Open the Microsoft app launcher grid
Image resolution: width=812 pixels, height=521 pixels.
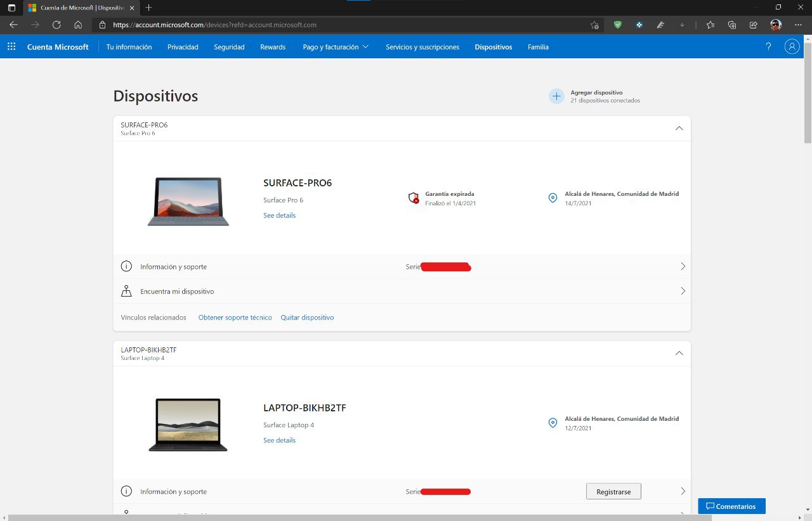tap(11, 47)
